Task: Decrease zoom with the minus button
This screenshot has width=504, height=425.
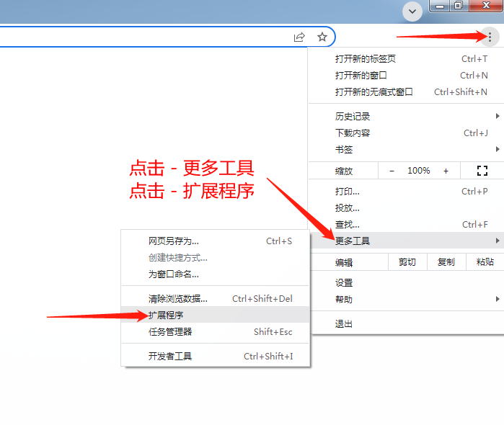Action: pyautogui.click(x=392, y=171)
